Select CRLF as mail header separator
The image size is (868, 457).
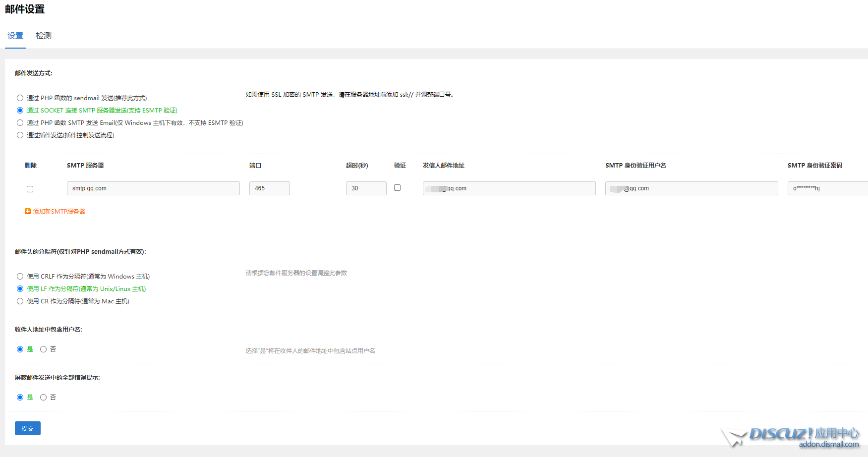[x=20, y=277]
